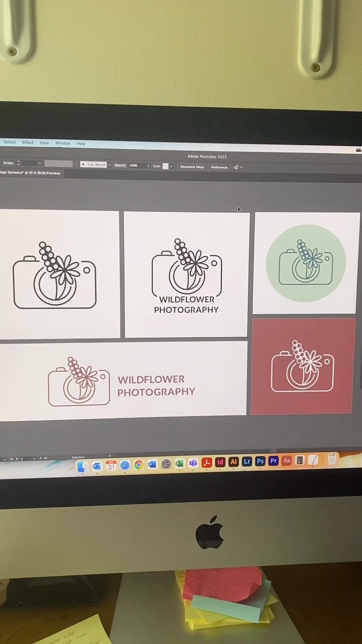Open the Window menu
Screen dimensions: 362x644
63,143
